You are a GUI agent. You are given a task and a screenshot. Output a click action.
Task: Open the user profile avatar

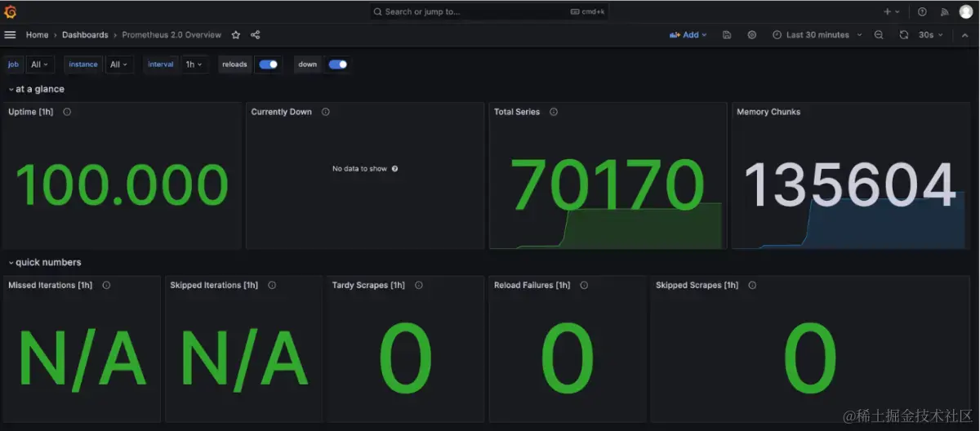coord(966,11)
